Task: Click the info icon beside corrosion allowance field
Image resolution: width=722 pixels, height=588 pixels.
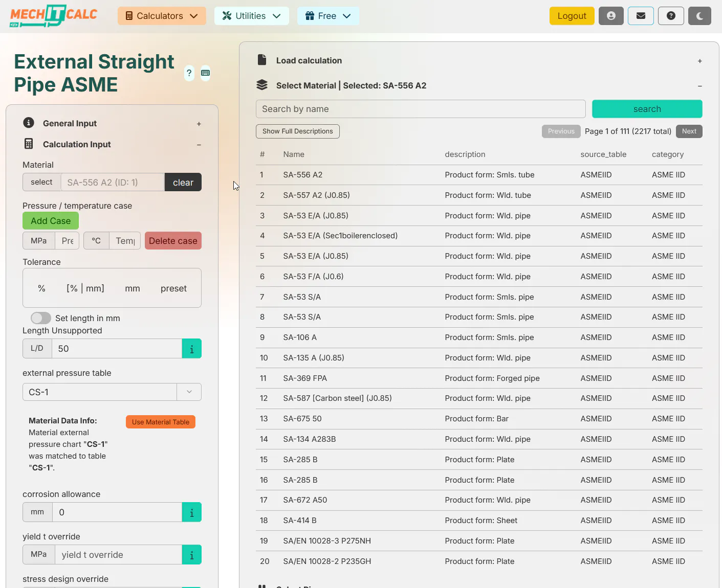Action: click(192, 512)
